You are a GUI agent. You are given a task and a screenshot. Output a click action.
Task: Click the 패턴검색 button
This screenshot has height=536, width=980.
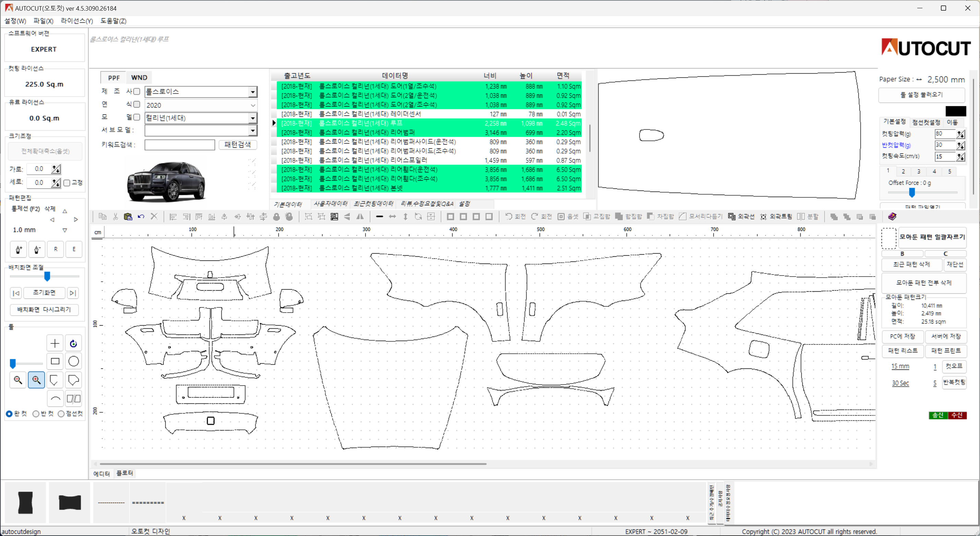[238, 145]
